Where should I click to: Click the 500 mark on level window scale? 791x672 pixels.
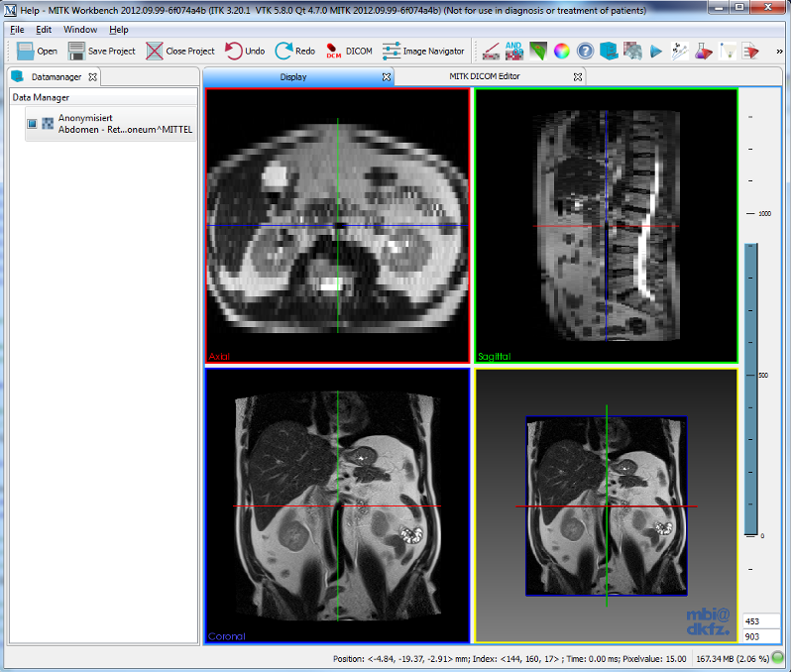(763, 376)
